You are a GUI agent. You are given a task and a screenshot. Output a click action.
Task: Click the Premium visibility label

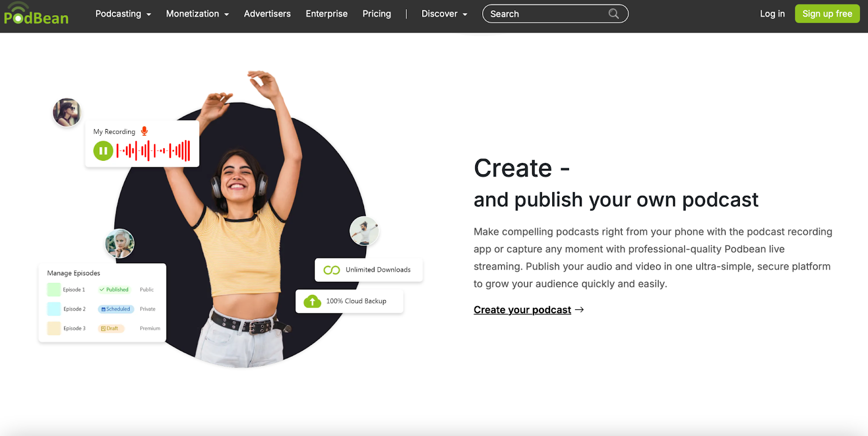coord(150,328)
